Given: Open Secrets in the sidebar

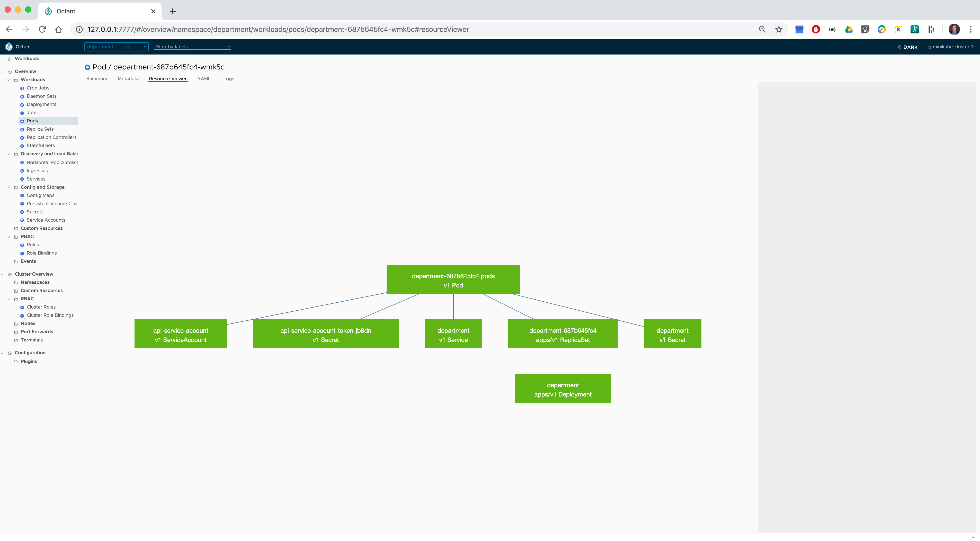Looking at the screenshot, I should click(35, 212).
